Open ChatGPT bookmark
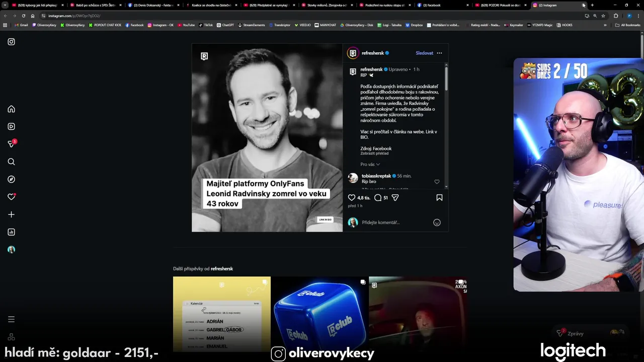644x362 pixels. [225, 25]
